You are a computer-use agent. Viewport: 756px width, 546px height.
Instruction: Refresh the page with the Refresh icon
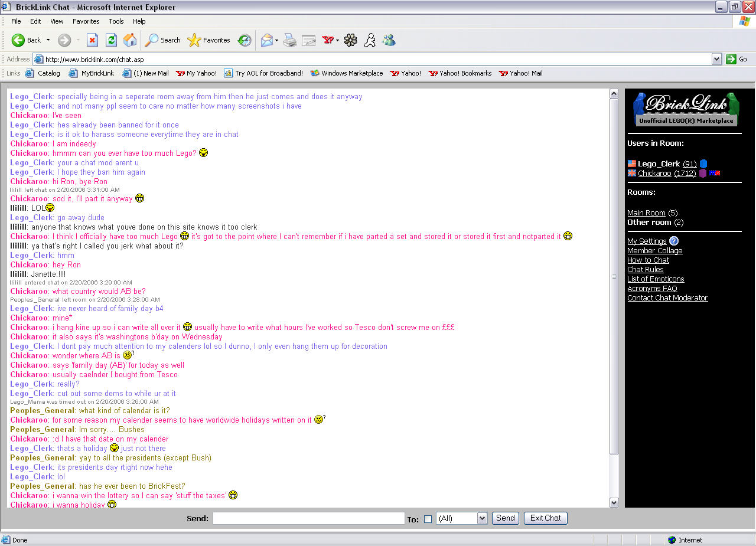[111, 40]
